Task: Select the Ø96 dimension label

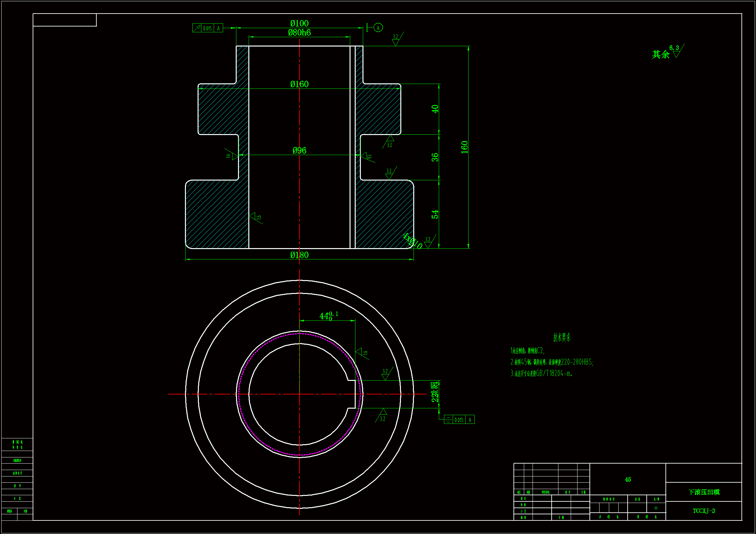Action: coord(299,151)
